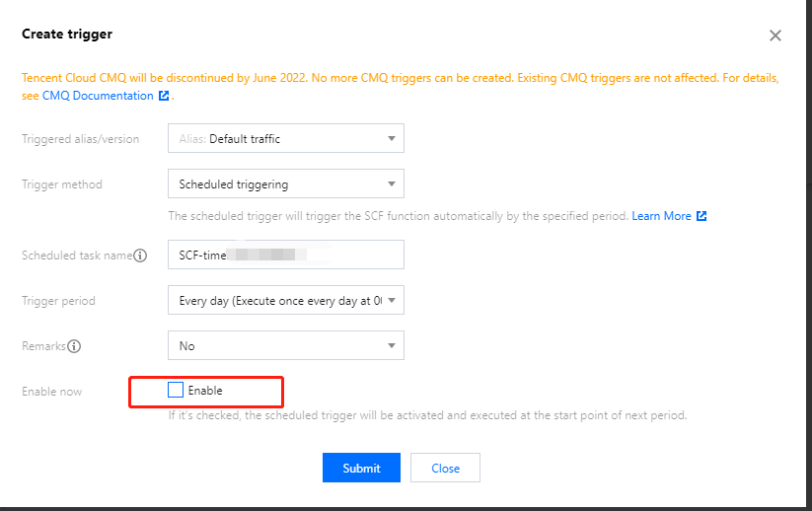The width and height of the screenshot is (812, 511).
Task: Click the arrow on Trigger method dropdown
Action: coord(392,183)
